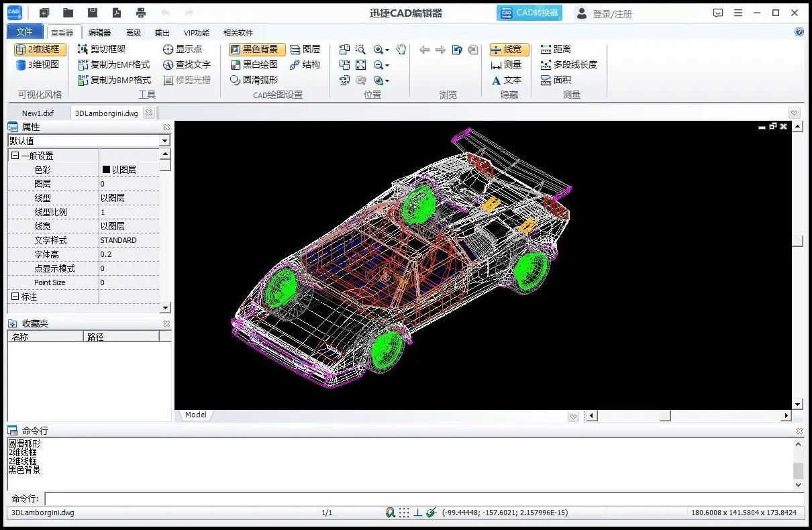Image resolution: width=812 pixels, height=530 pixels.
Task: Click the blue refresh view icon in 浏览
Action: [457, 49]
